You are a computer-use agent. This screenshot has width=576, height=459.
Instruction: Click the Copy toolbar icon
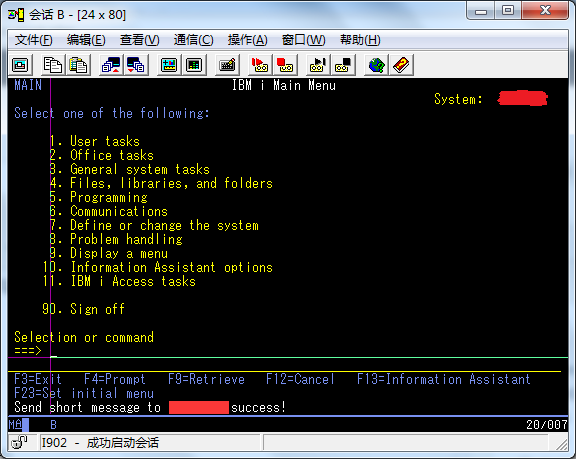coord(53,65)
